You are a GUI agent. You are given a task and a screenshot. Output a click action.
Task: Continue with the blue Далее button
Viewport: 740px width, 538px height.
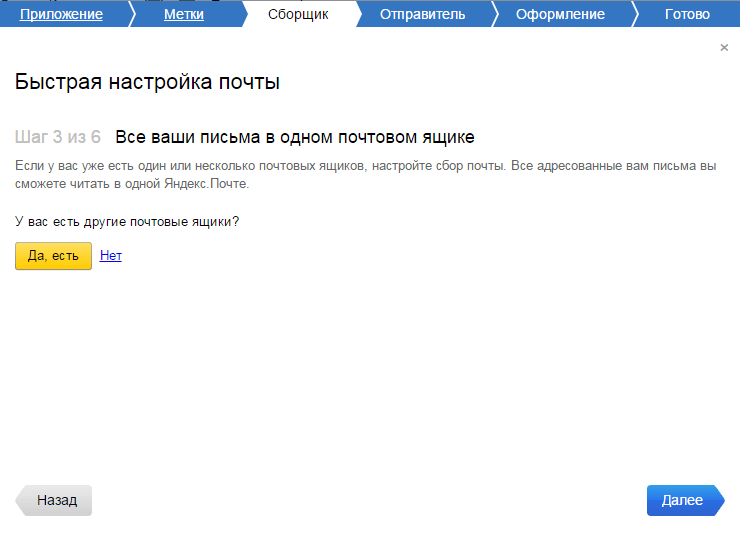click(683, 500)
